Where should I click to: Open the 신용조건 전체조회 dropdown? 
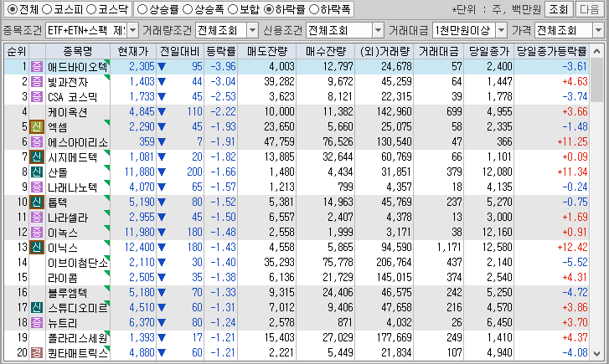tap(378, 30)
